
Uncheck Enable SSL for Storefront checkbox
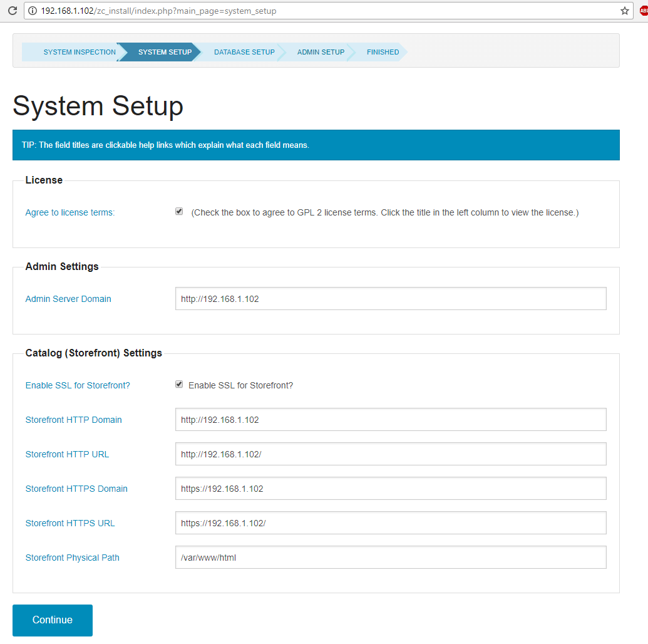coord(179,384)
